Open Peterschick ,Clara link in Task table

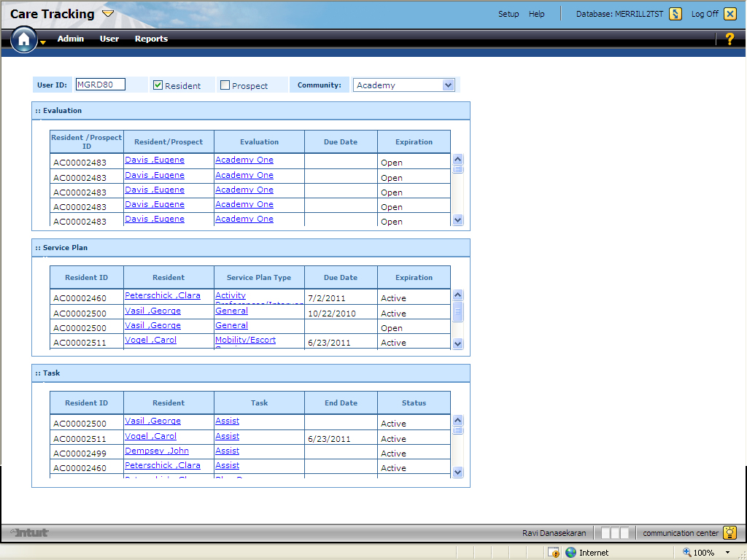tap(163, 466)
